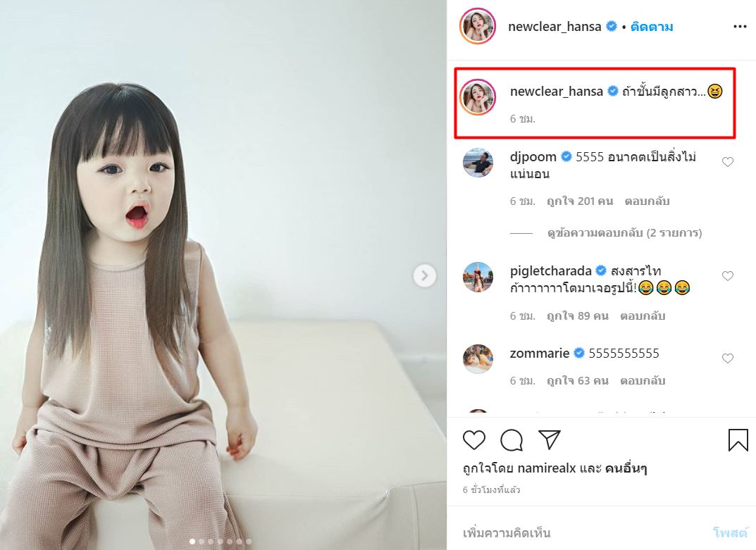Expand the two replies under djpoom's comment
Viewport: 756px width, 550px height.
(624, 233)
